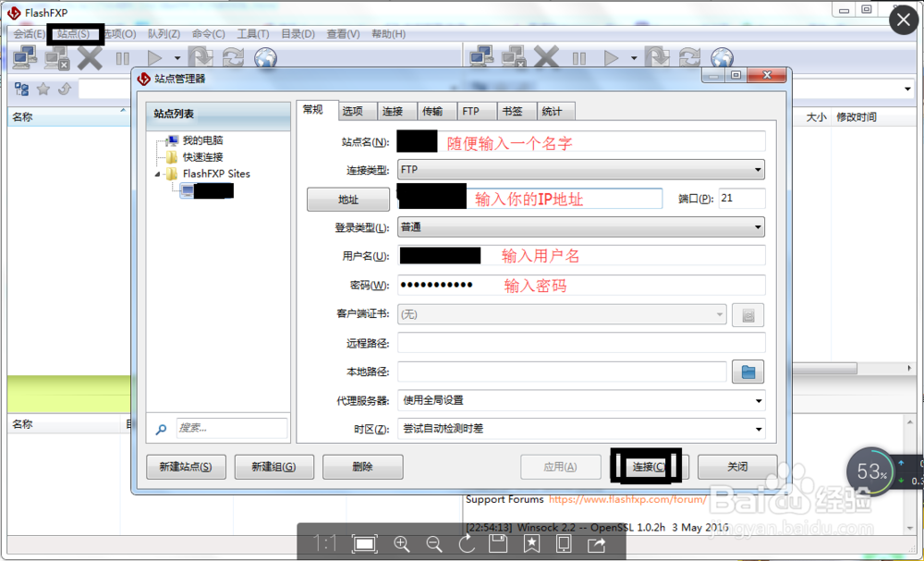This screenshot has width=924, height=561.
Task: Click the 删除 button
Action: [362, 467]
